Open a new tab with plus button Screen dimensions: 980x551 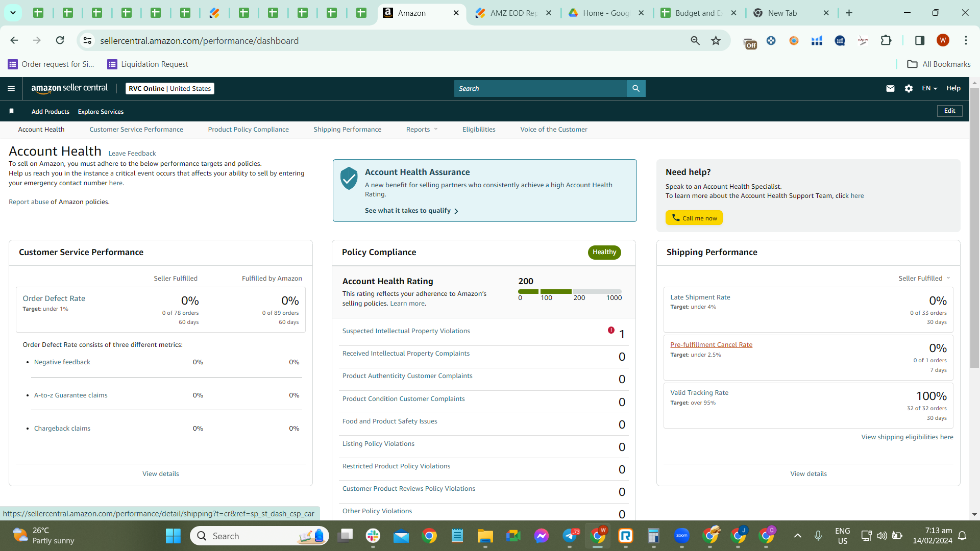[849, 13]
